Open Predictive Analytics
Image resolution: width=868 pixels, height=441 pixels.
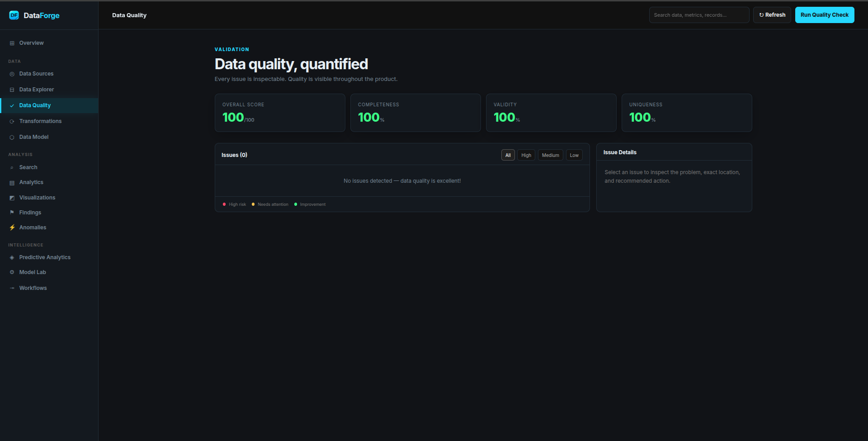(49, 257)
